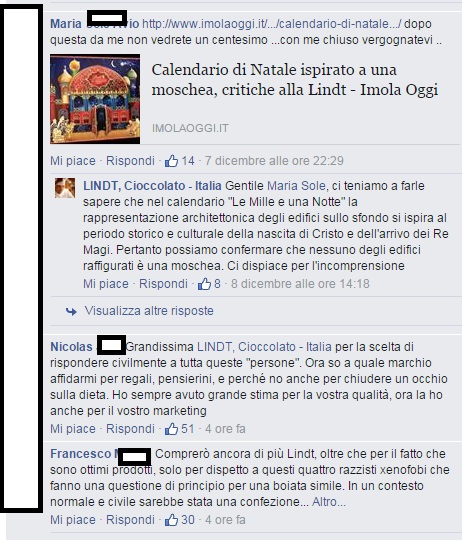
Task: Open the LINDT page avatar picture
Action: pyautogui.click(x=65, y=188)
